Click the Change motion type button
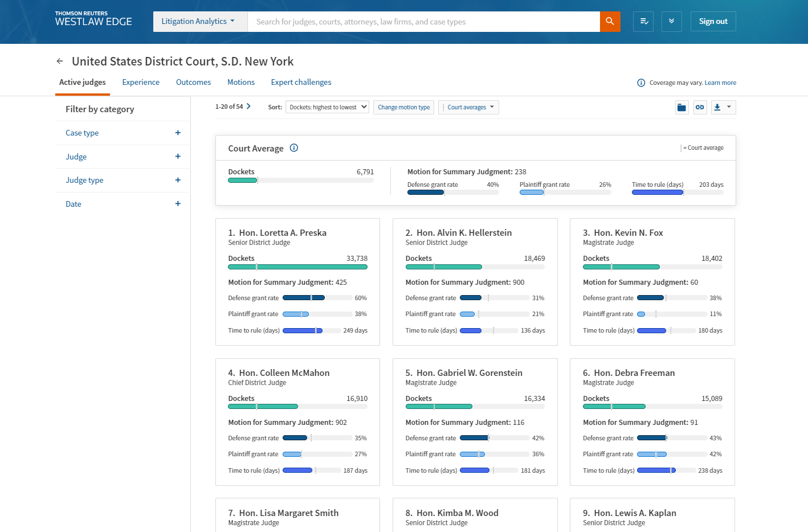This screenshot has height=532, width=808. pos(403,107)
